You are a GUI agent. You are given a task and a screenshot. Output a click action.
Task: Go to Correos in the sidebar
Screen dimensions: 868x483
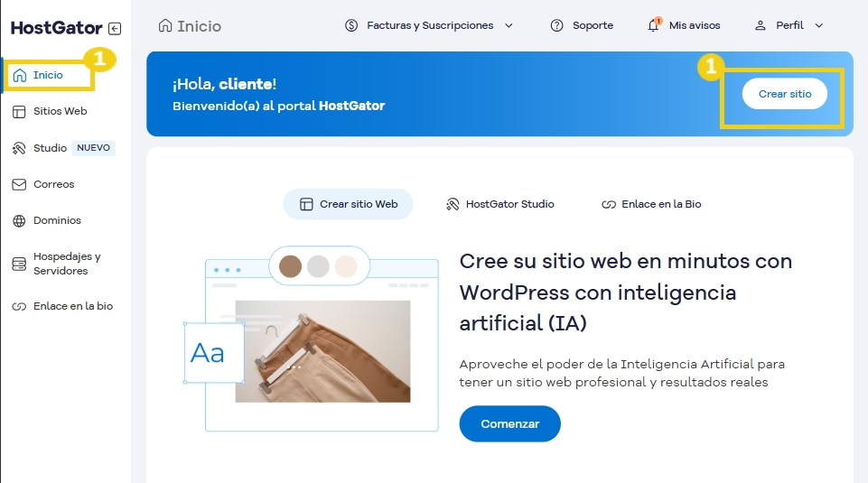coord(53,184)
